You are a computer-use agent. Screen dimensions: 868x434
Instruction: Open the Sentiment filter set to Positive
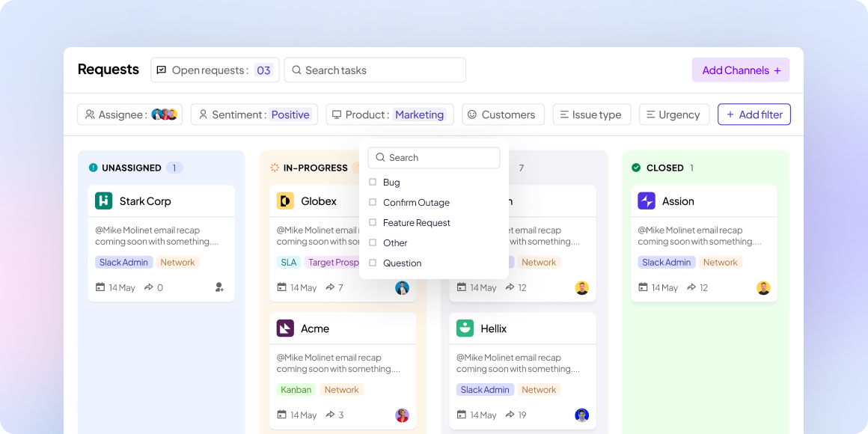(254, 114)
